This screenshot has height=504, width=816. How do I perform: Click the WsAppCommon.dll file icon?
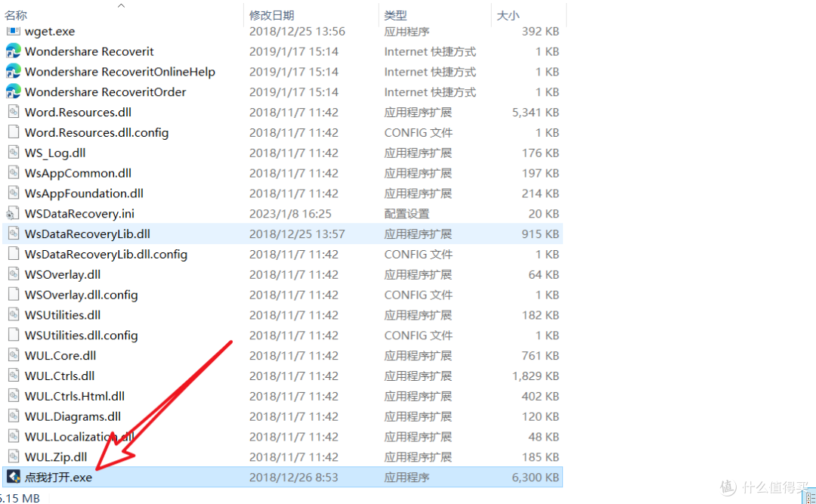14,173
